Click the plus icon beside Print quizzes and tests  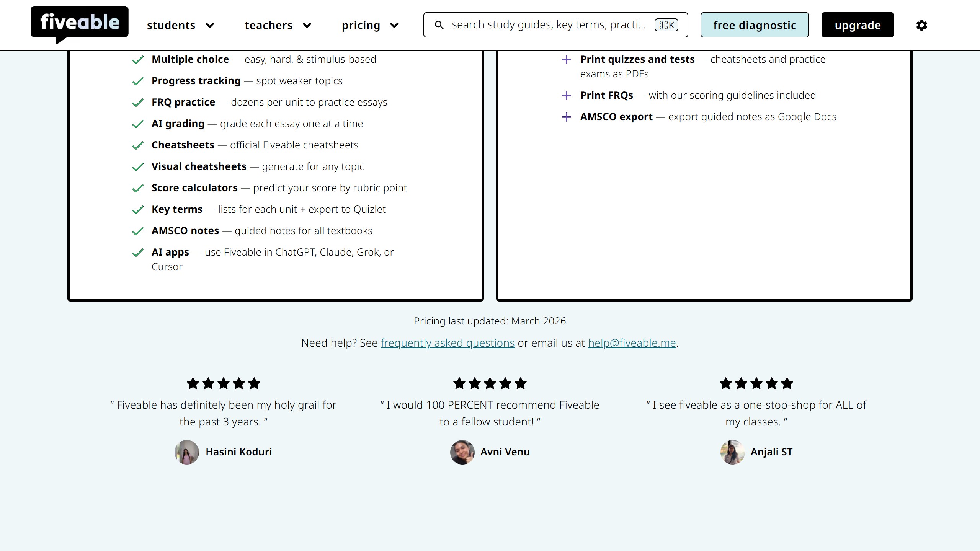point(567,60)
